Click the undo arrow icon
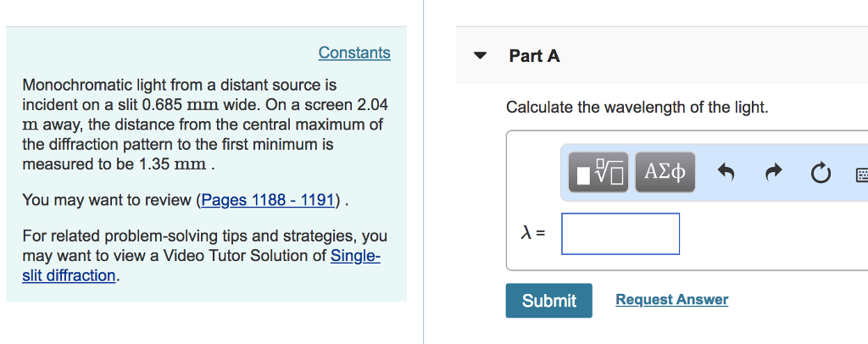The width and height of the screenshot is (868, 344). click(x=726, y=174)
